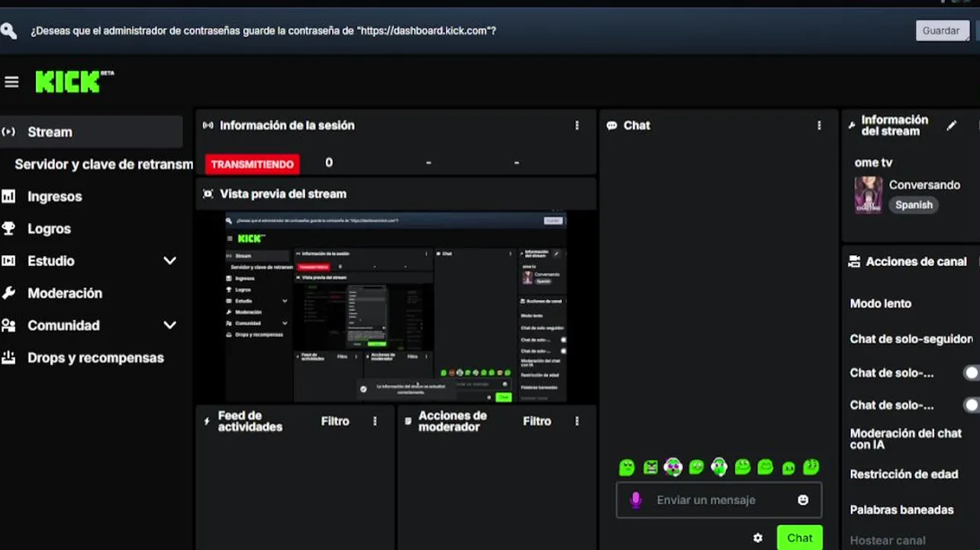The image size is (980, 550).
Task: Click the KICK logo
Action: tap(74, 82)
